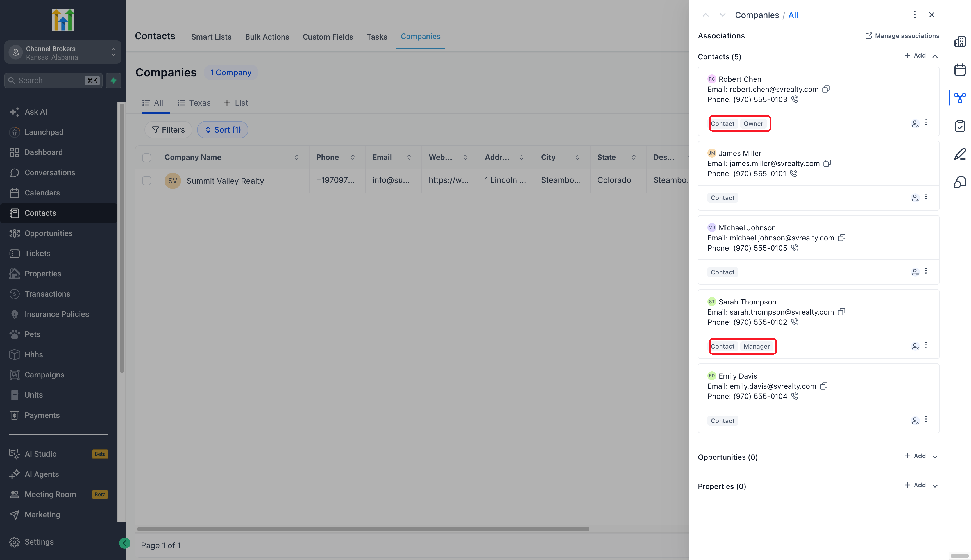Remove association icon for Emily Davis

click(915, 420)
